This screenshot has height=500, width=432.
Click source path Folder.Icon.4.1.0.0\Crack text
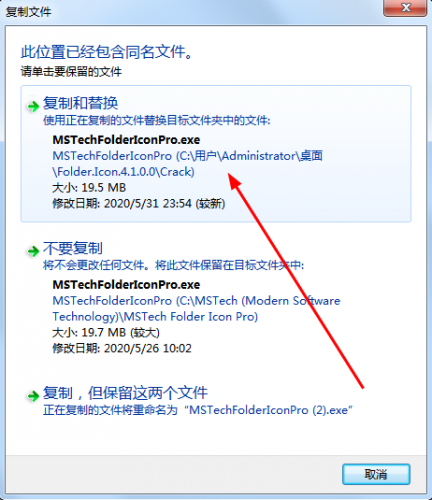click(124, 172)
